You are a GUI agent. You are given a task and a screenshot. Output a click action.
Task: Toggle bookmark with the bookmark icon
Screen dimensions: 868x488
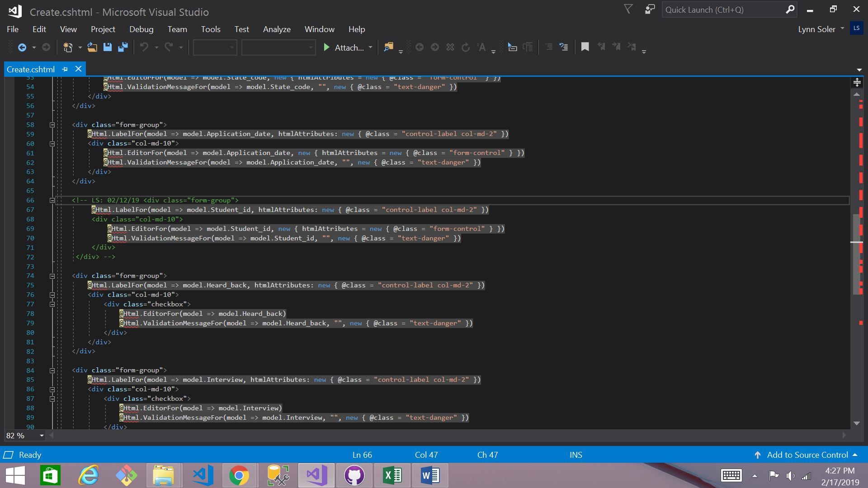pos(585,47)
